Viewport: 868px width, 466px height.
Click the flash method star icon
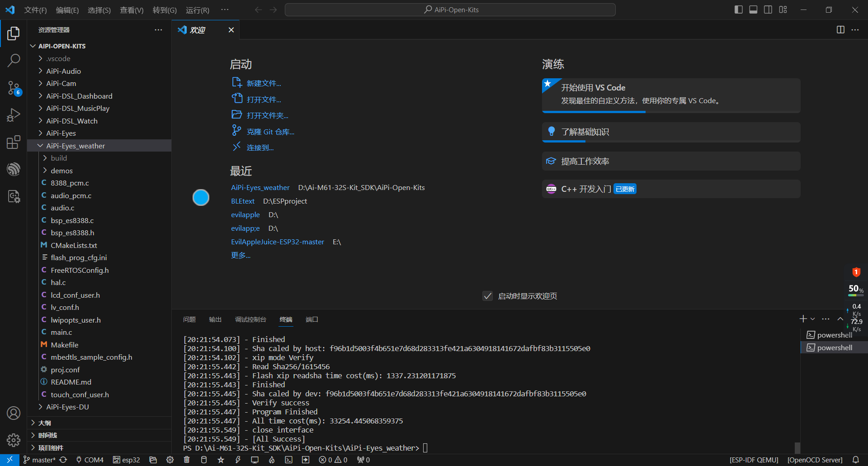coord(221,460)
